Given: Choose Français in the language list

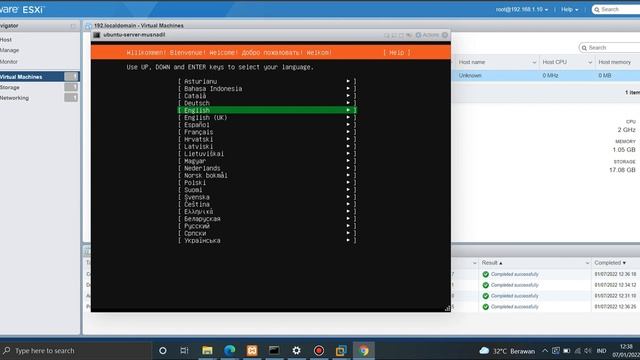Looking at the screenshot, I should point(267,132).
